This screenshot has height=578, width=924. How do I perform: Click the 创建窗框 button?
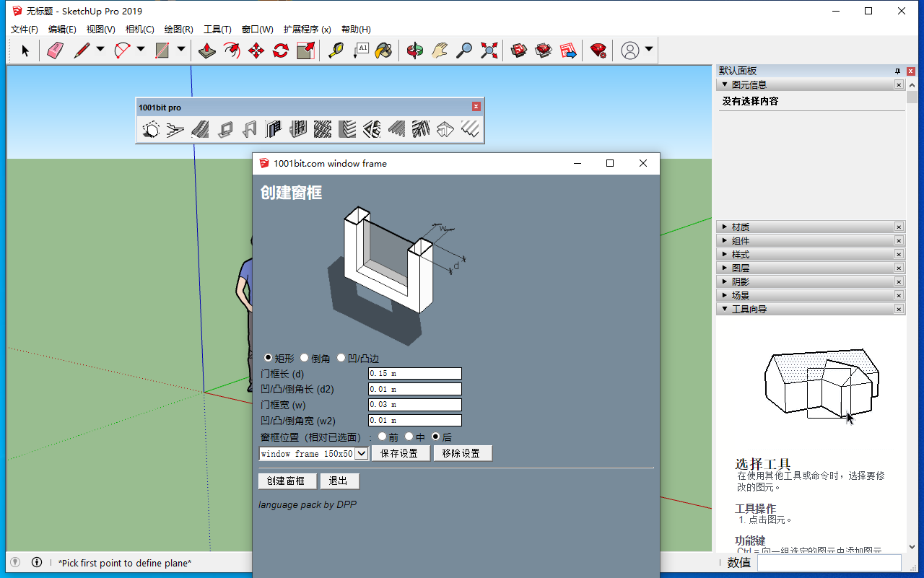coord(287,481)
